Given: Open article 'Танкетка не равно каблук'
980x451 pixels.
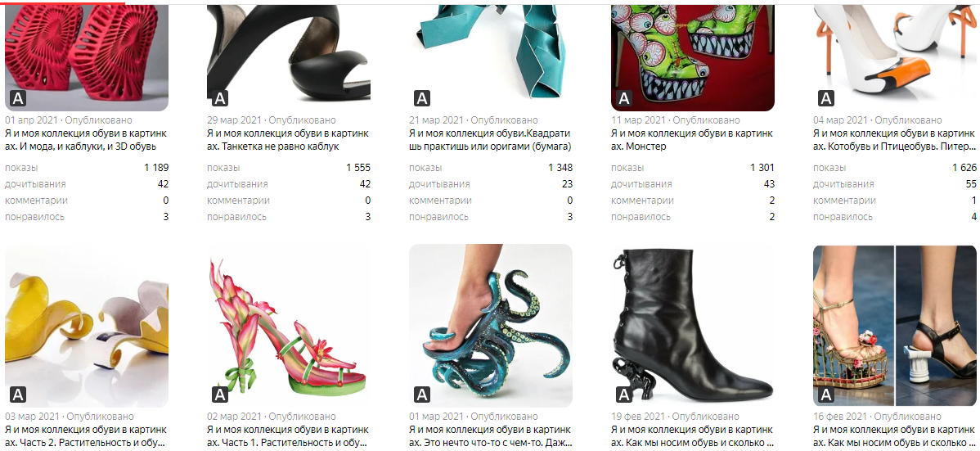Looking at the screenshot, I should coord(288,139).
